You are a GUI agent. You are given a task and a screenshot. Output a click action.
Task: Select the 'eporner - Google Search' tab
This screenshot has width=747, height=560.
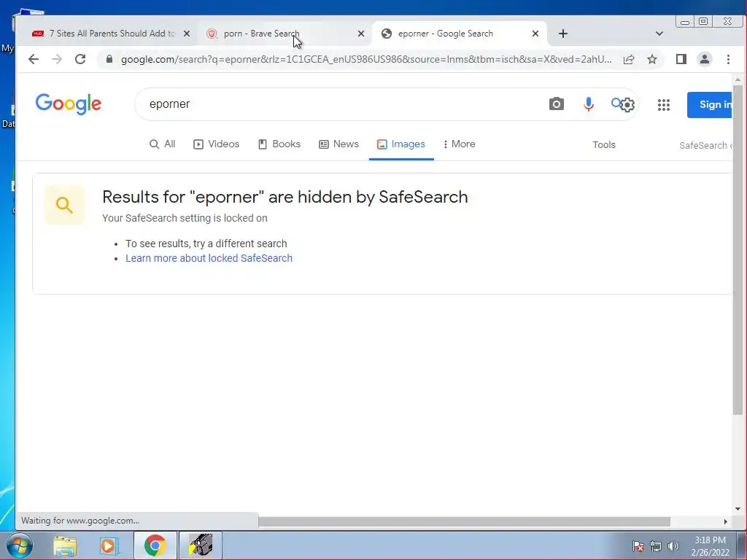pyautogui.click(x=460, y=34)
